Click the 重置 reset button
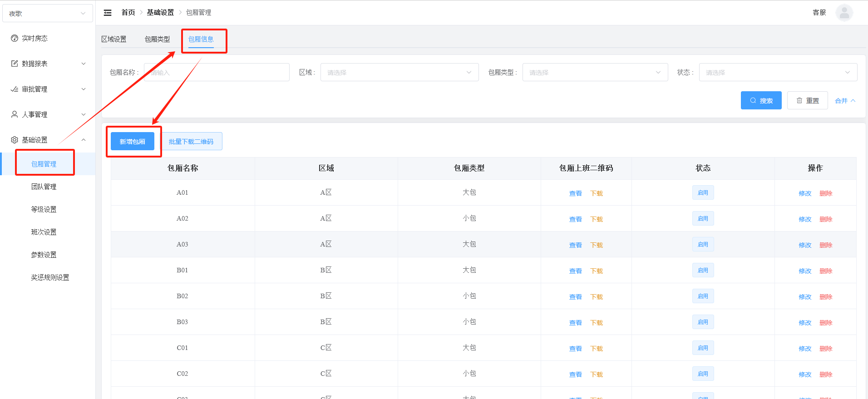868x399 pixels. coord(807,100)
